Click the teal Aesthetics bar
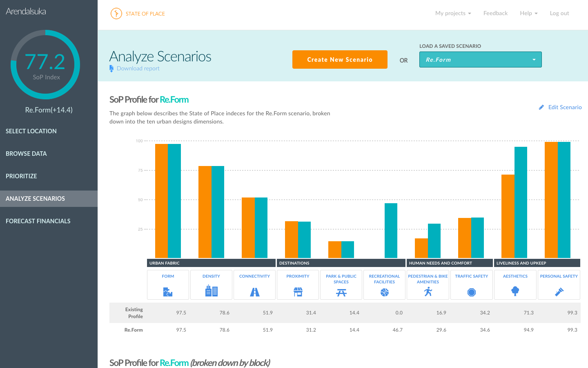The height and width of the screenshot is (368, 588). [521, 202]
